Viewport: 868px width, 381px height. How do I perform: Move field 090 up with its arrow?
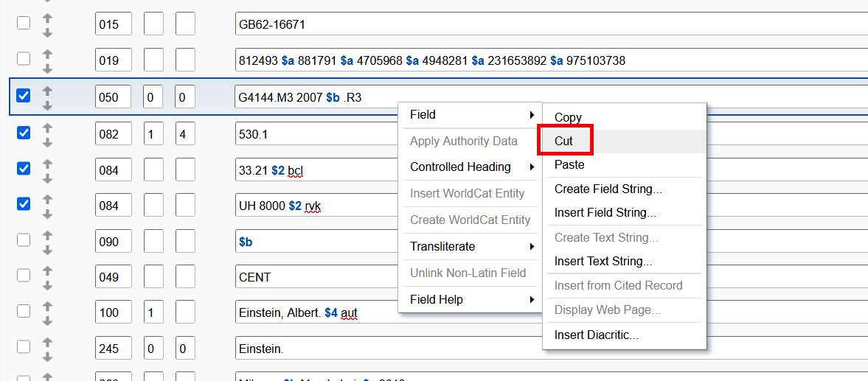pyautogui.click(x=47, y=236)
